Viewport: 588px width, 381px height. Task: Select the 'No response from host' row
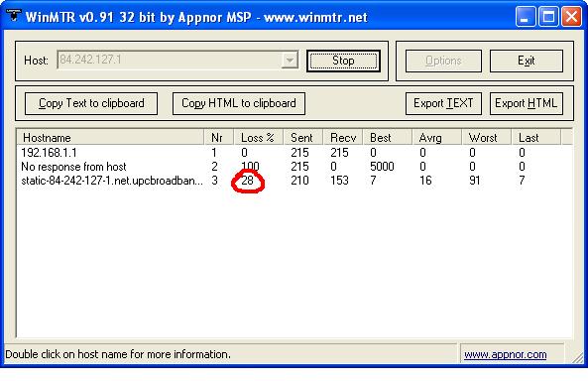coord(294,167)
